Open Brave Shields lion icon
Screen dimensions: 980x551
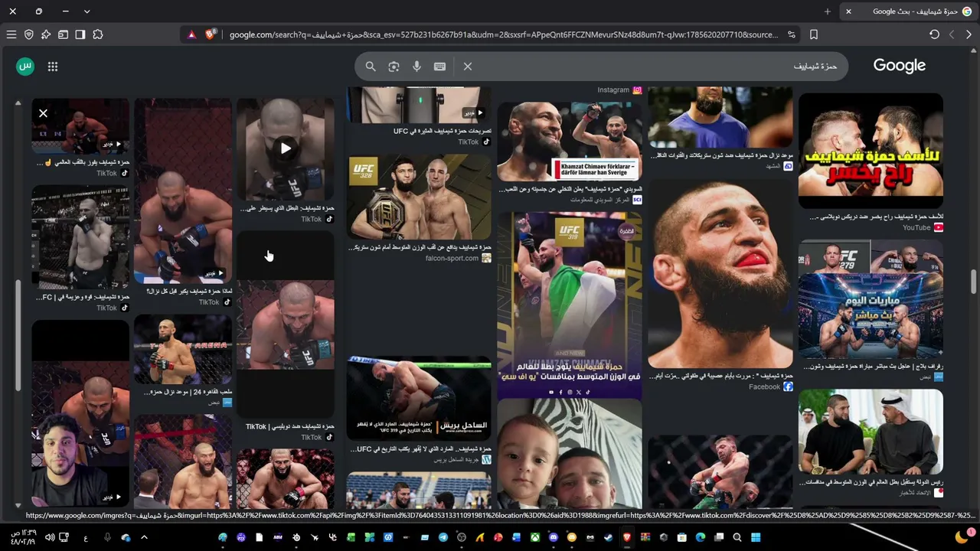pos(209,34)
